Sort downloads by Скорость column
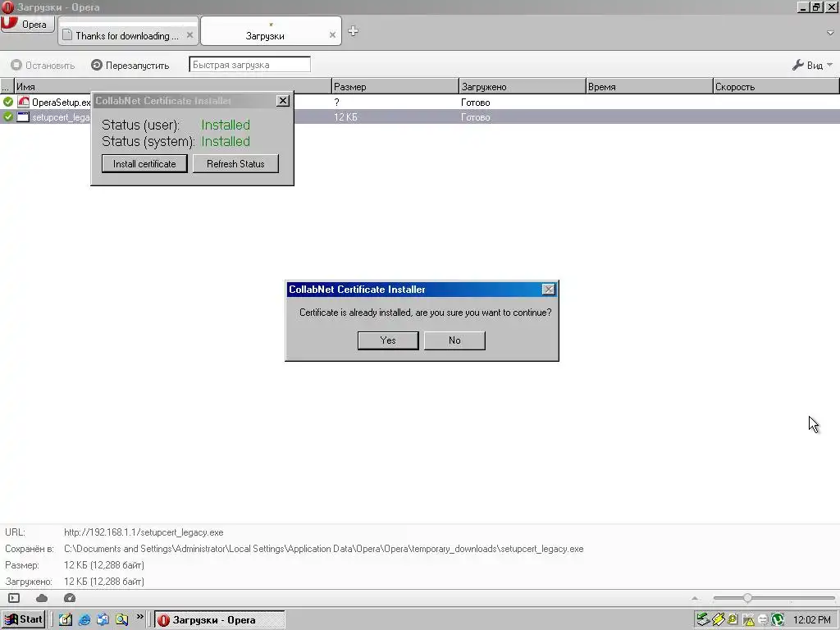Screen dimensions: 840x630 776,86
